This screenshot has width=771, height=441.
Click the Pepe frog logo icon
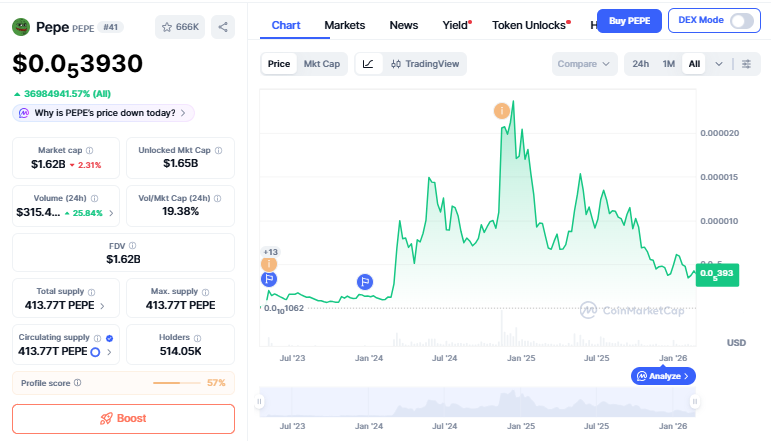point(21,26)
